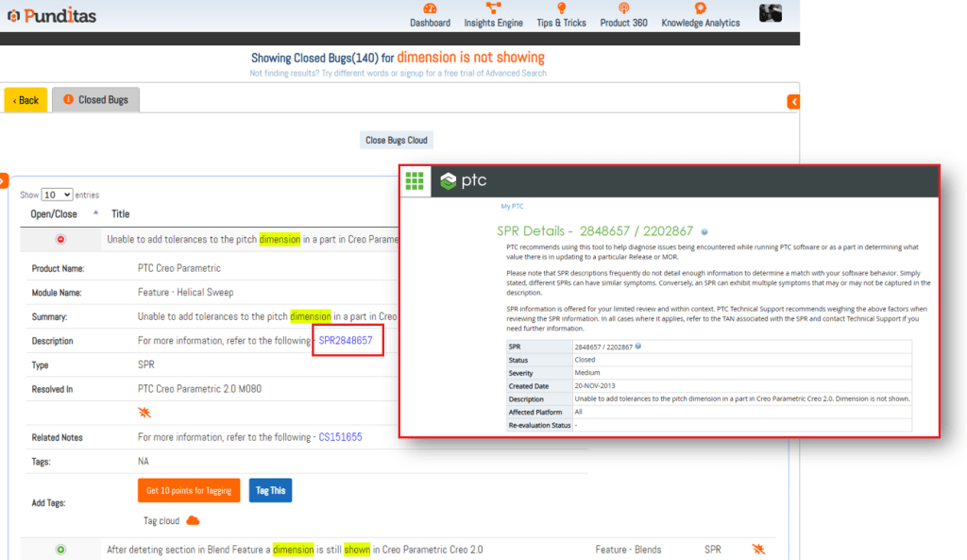Screen dimensions: 967x560
Task: Open the Show entries count dropdown
Action: coord(57,195)
